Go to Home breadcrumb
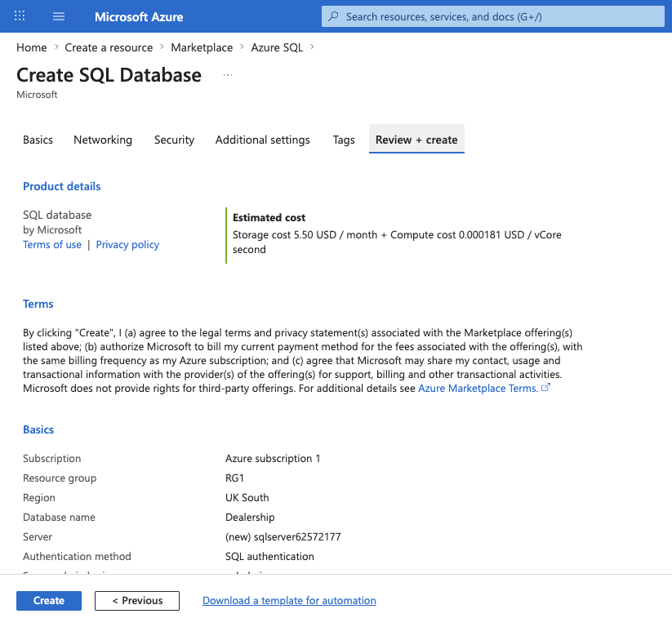Screen dimensions: 672x627 tap(32, 47)
